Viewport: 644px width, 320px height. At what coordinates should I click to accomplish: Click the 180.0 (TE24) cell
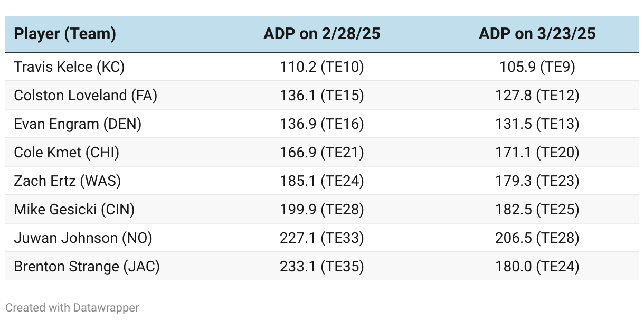pos(537,267)
